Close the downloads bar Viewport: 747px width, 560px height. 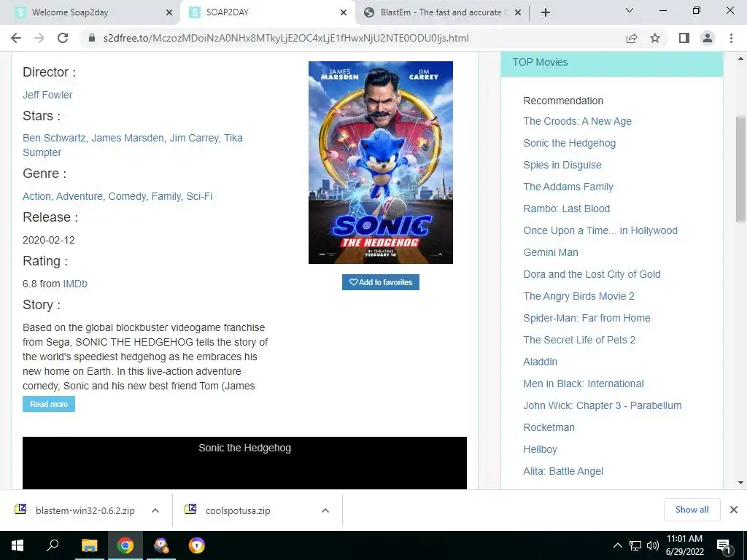tap(734, 510)
